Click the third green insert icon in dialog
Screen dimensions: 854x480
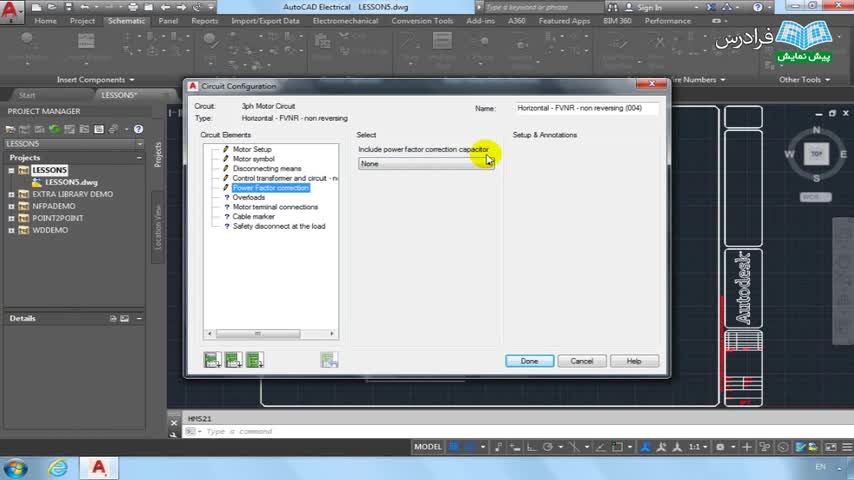tap(254, 360)
